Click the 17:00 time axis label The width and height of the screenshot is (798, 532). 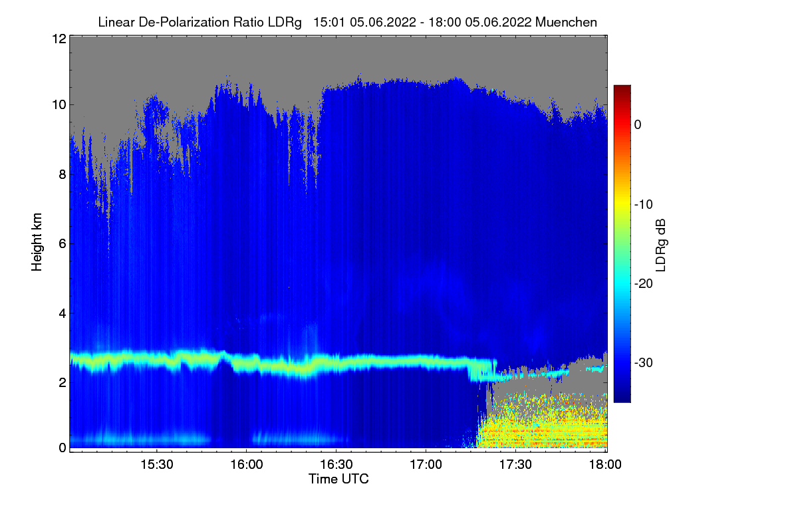[426, 464]
